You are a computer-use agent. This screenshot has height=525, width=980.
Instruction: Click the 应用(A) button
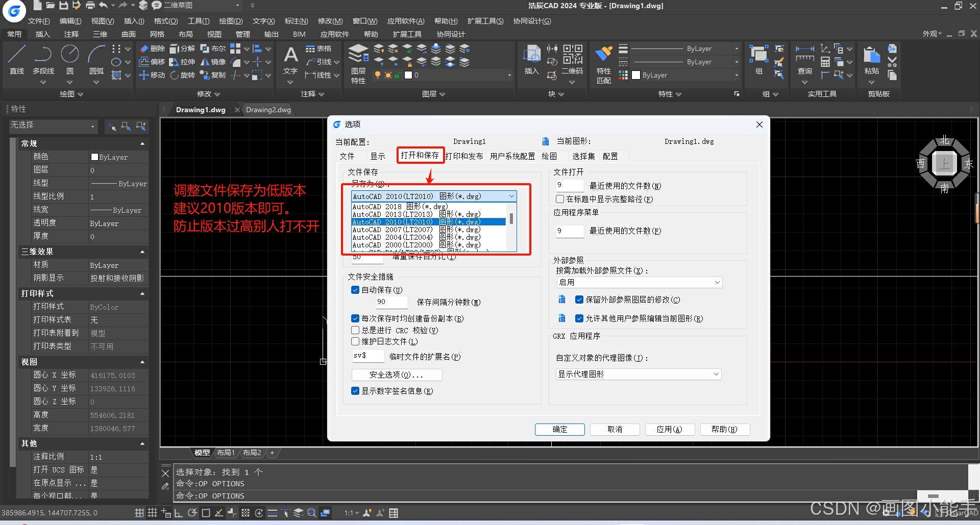click(x=670, y=429)
